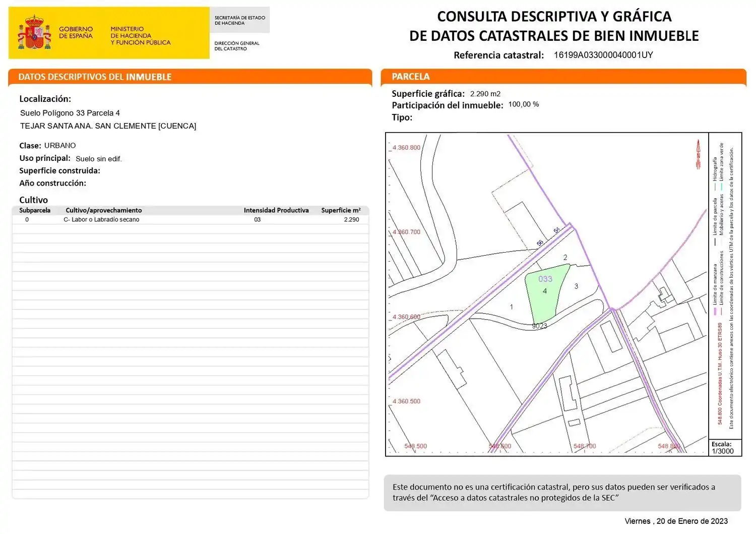Select the "2.290 m2" graphic surface value
The width and height of the screenshot is (756, 534).
click(485, 94)
